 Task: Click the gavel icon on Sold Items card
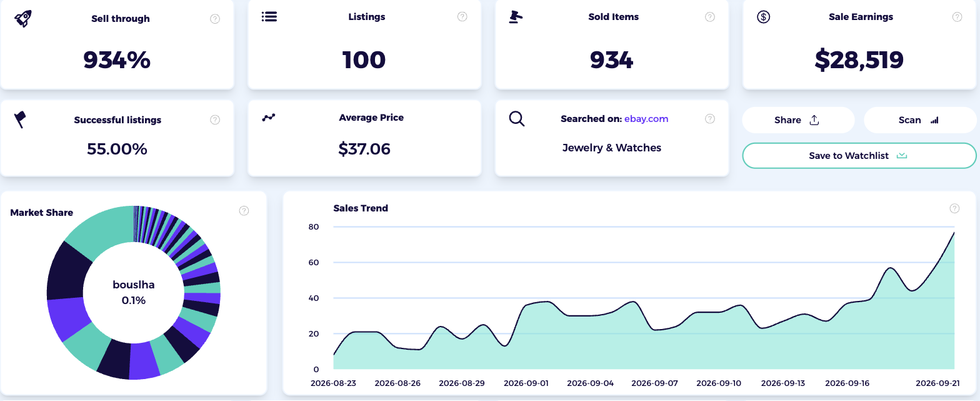[516, 17]
